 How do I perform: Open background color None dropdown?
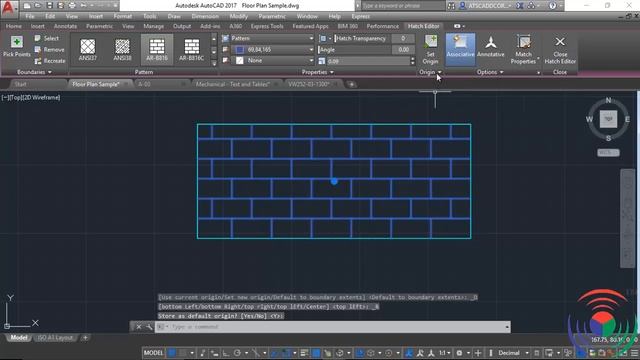(272, 60)
